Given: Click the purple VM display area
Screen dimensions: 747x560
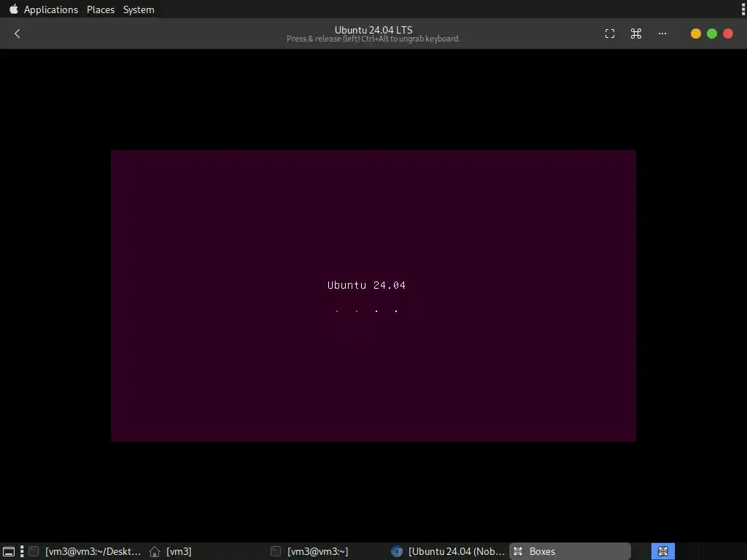Looking at the screenshot, I should coord(373,296).
